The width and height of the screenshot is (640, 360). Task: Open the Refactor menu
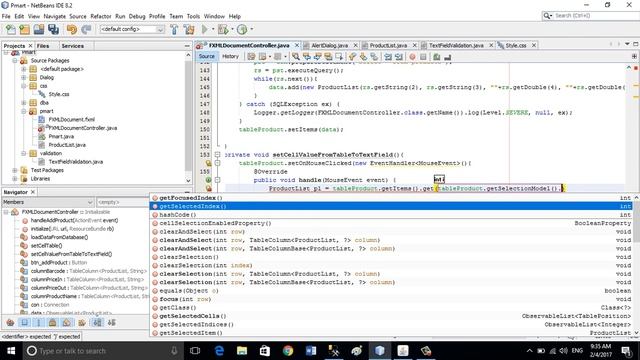click(x=101, y=16)
